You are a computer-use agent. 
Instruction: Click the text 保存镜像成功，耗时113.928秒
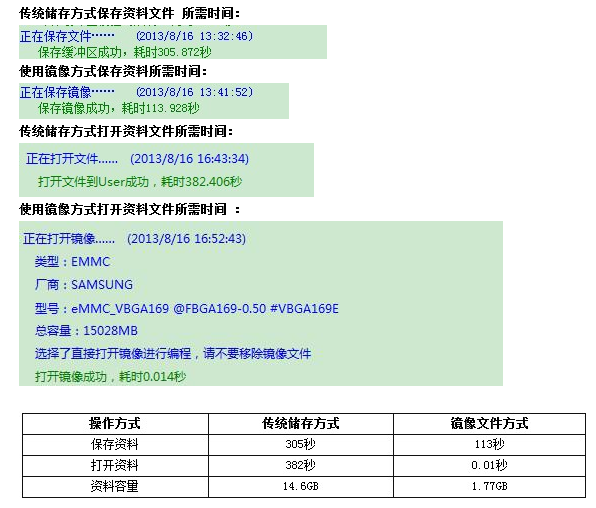pyautogui.click(x=118, y=108)
